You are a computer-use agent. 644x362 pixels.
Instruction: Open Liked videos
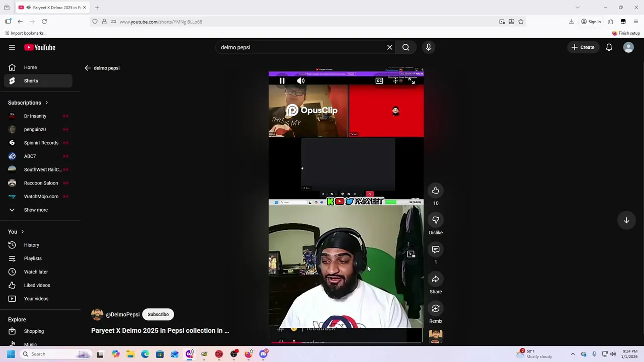38,285
